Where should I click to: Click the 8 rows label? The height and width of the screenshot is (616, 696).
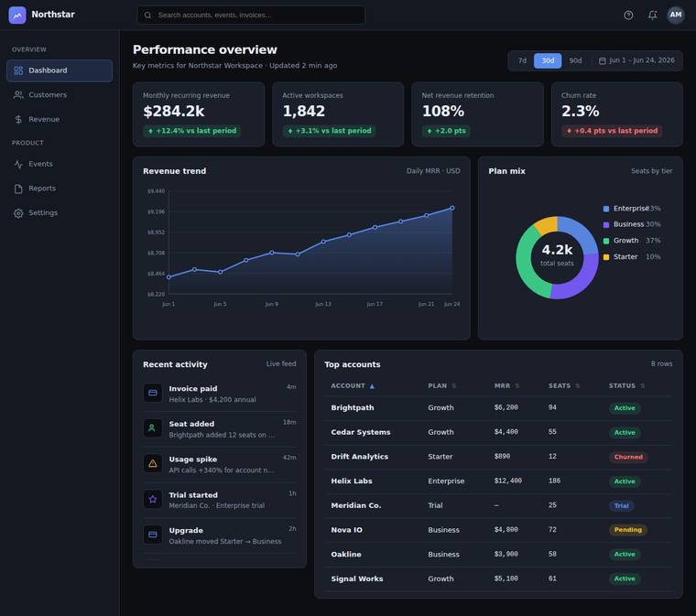point(661,364)
